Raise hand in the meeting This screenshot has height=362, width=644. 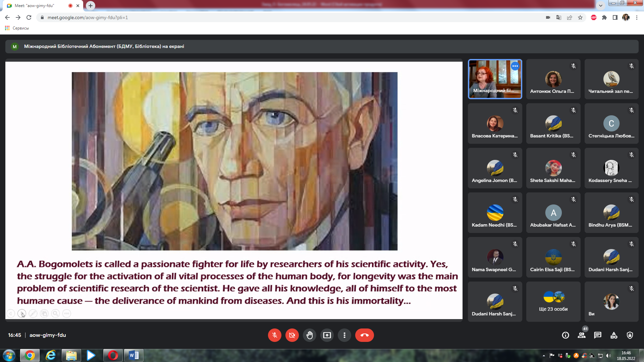(x=309, y=335)
